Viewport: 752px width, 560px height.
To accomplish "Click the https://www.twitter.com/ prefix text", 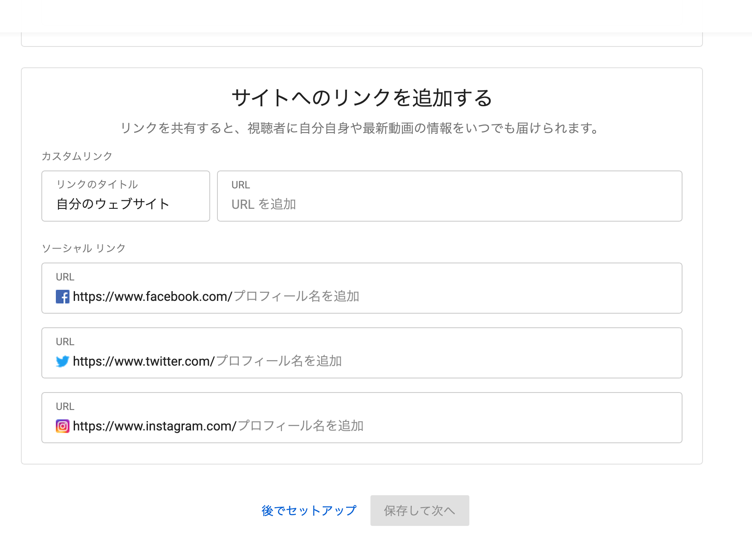I will 144,361.
